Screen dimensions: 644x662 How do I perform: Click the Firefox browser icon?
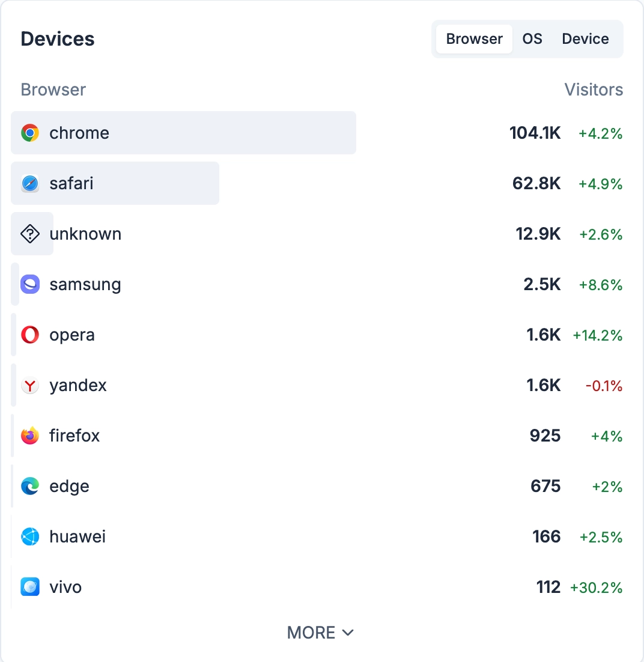(x=29, y=436)
